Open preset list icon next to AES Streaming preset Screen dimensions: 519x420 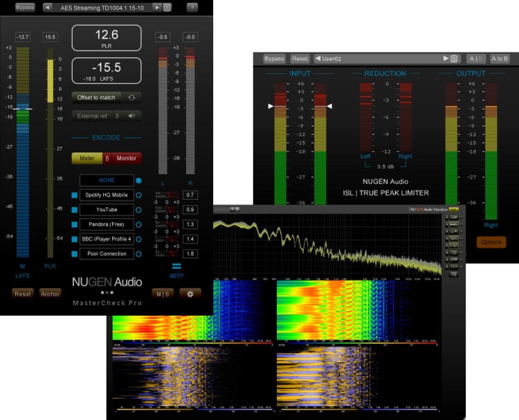coord(167,8)
